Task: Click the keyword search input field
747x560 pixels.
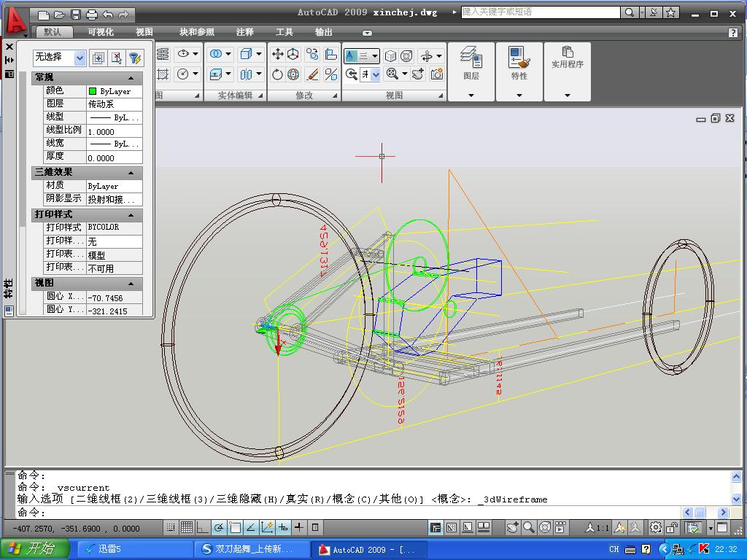Action: (x=540, y=12)
